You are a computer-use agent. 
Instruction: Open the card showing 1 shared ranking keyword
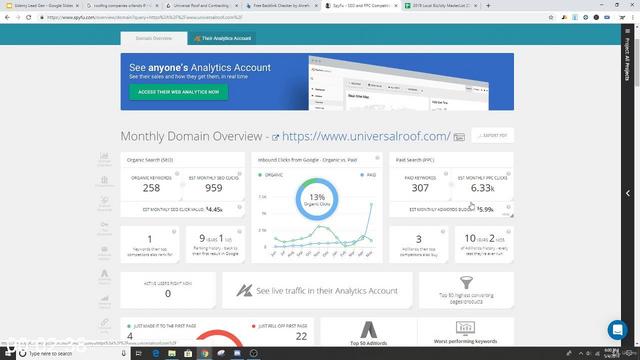[150, 244]
